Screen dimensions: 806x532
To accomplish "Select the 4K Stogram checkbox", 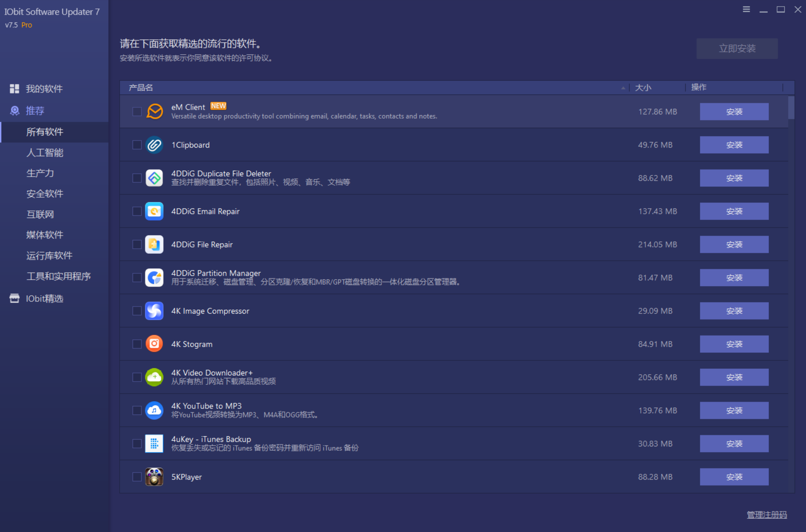I will tap(137, 344).
